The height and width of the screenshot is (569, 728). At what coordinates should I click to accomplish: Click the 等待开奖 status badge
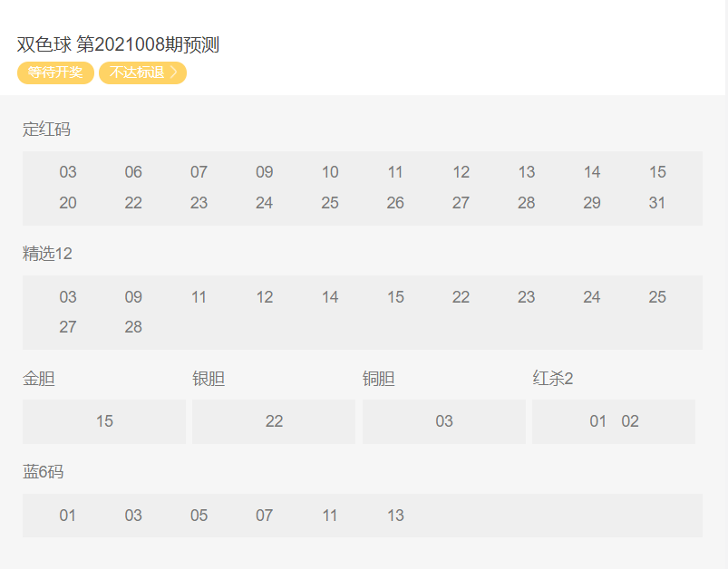[x=55, y=72]
